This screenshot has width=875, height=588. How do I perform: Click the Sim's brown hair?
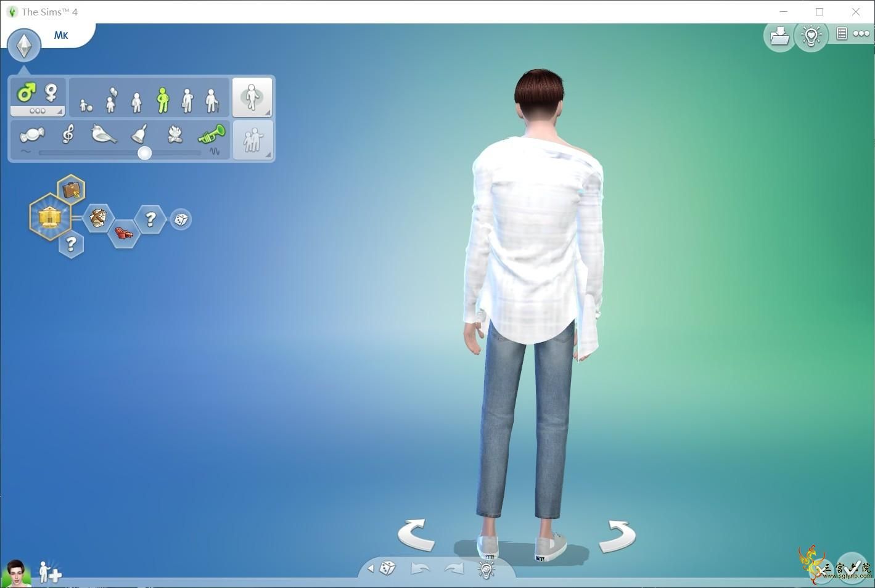coord(540,94)
